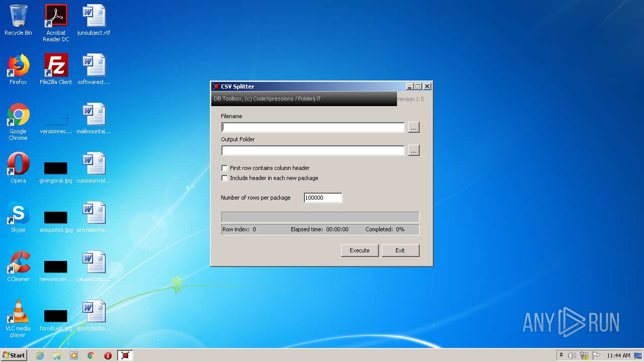
Task: Browse for Output Folder with ... button
Action: 414,151
